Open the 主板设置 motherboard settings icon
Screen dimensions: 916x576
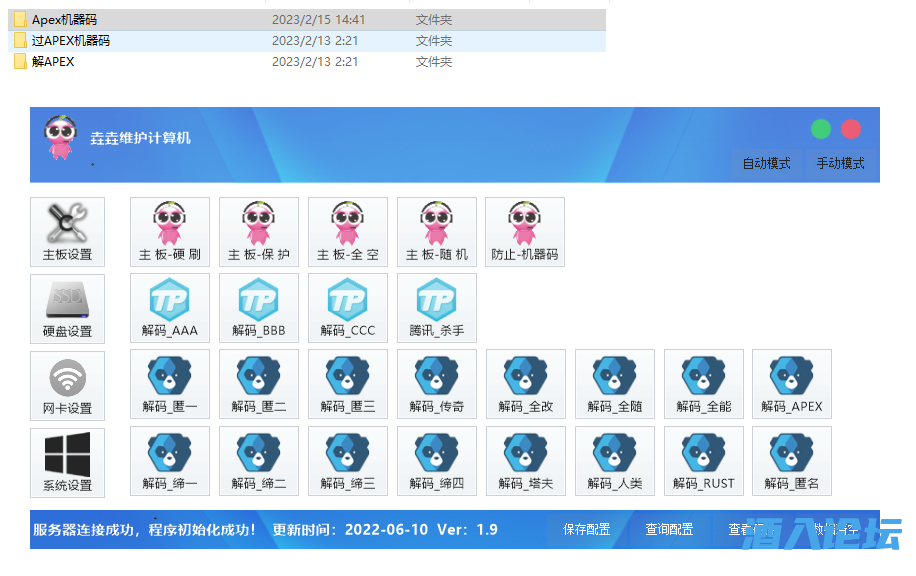click(67, 232)
